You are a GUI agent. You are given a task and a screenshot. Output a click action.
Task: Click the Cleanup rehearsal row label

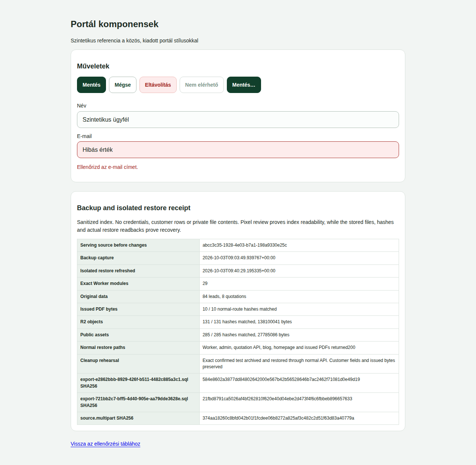point(100,360)
